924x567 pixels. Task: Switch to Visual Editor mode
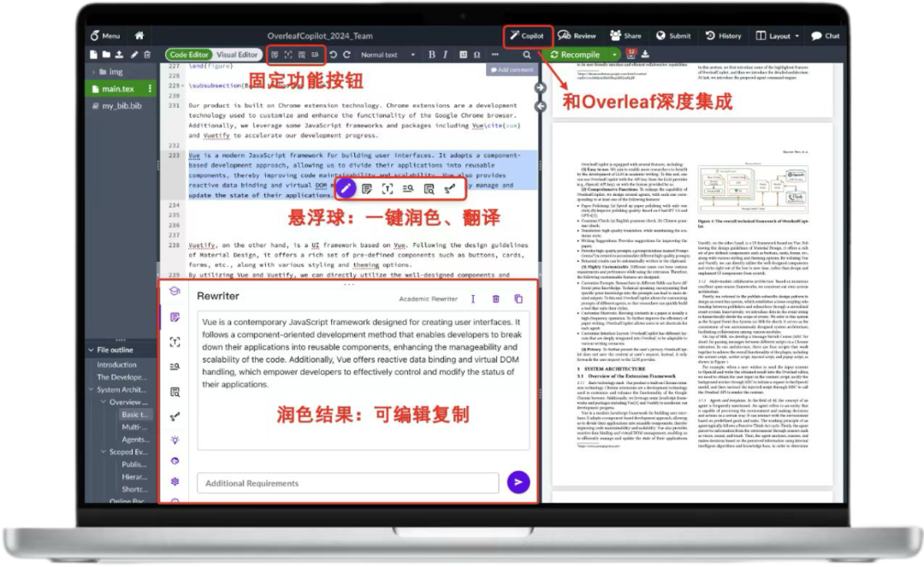(237, 55)
